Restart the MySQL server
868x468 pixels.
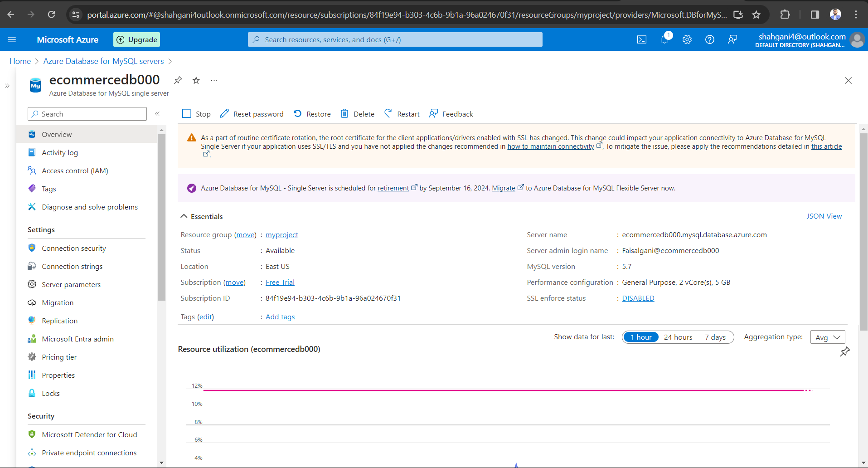(x=402, y=114)
